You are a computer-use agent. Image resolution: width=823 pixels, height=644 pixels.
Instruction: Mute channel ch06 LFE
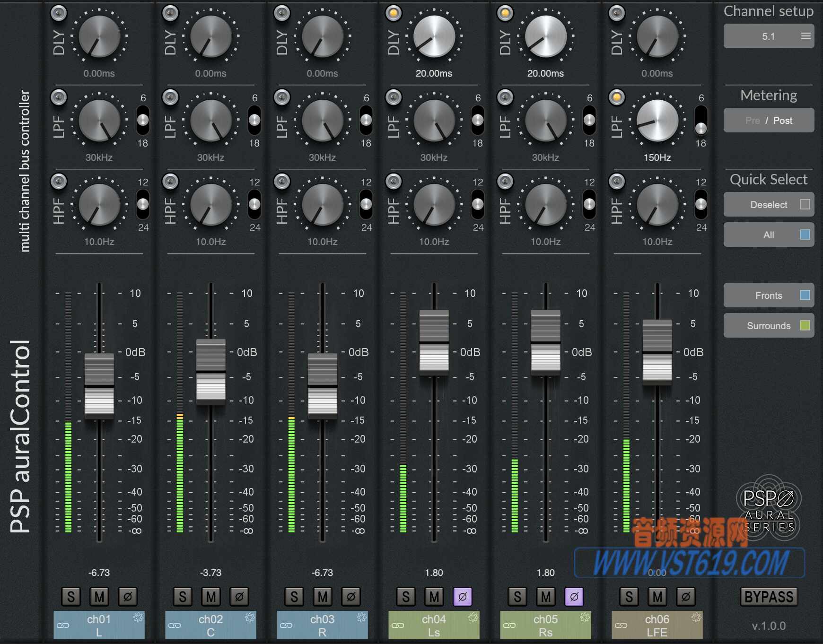[657, 597]
